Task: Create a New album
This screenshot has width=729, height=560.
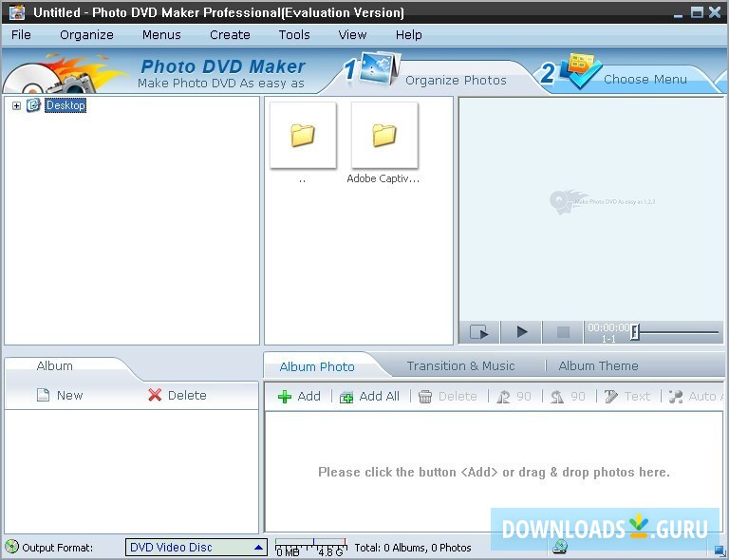Action: [x=60, y=396]
